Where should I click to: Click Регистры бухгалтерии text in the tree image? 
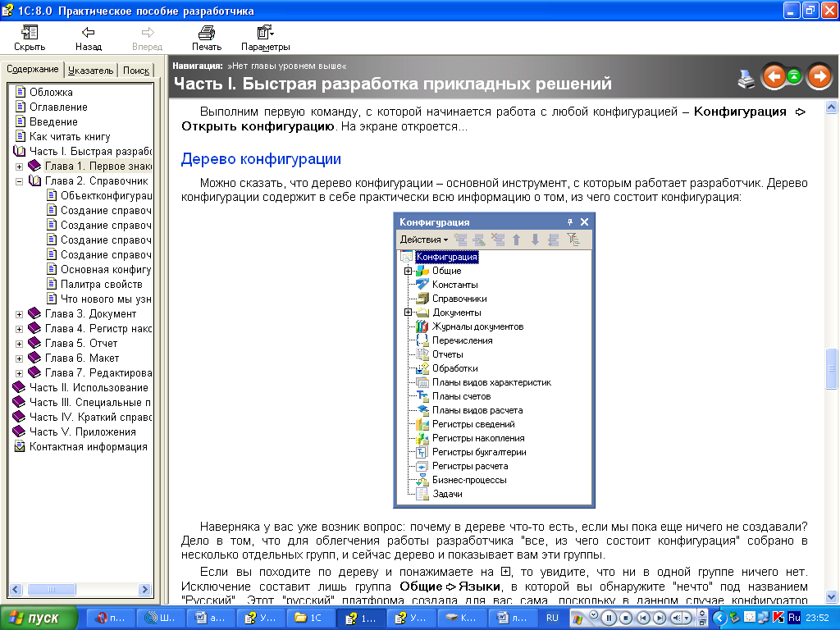point(479,452)
